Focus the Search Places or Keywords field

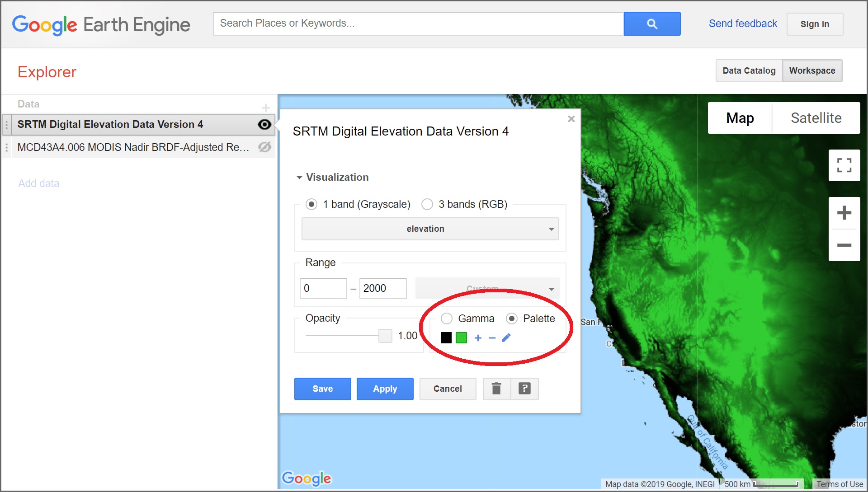[419, 23]
